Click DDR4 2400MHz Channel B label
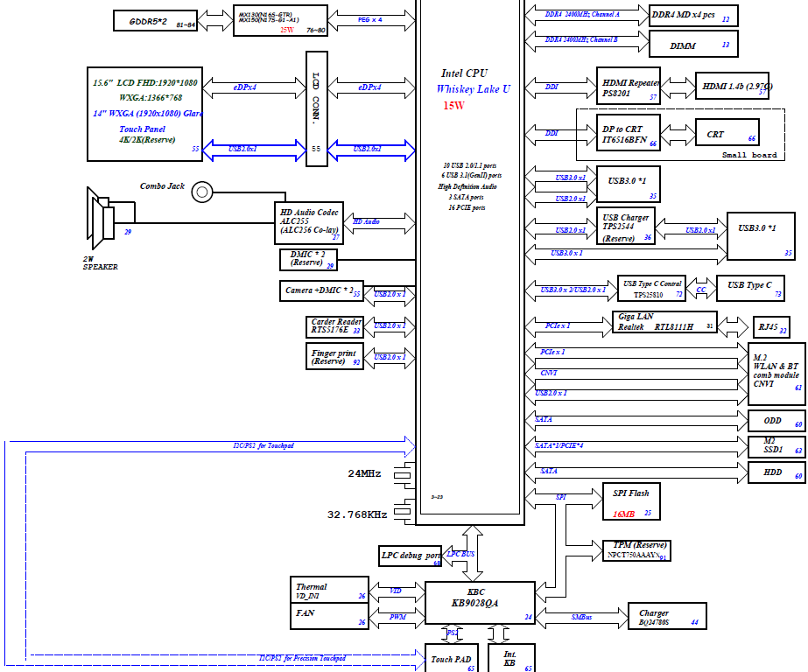This screenshot has width=808, height=672. click(581, 39)
